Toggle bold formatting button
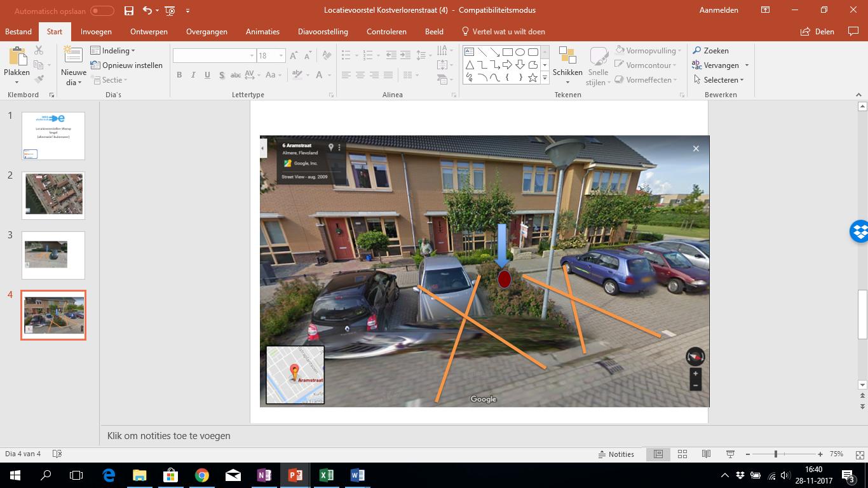868x488 pixels. (179, 75)
